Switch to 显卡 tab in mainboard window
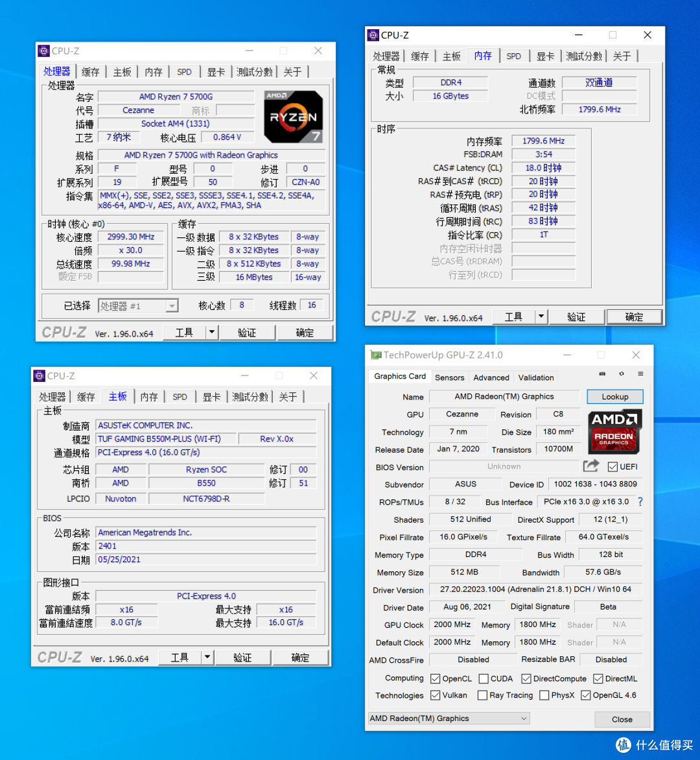 click(211, 397)
